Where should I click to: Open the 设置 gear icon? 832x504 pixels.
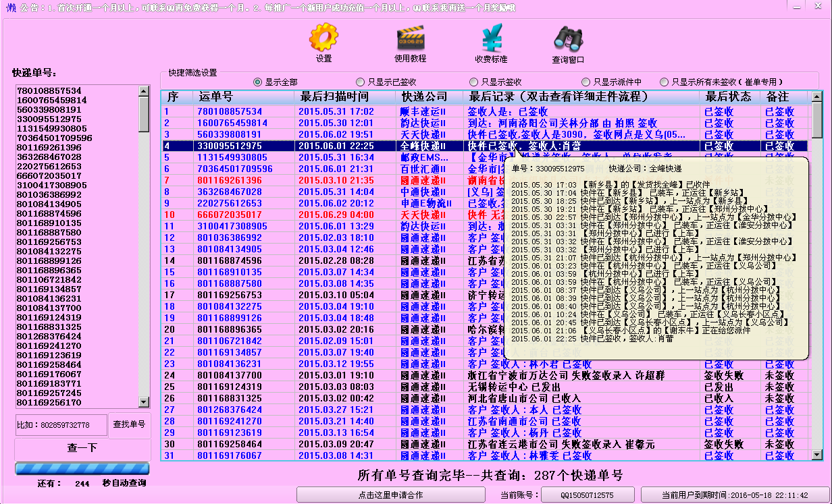coord(323,38)
